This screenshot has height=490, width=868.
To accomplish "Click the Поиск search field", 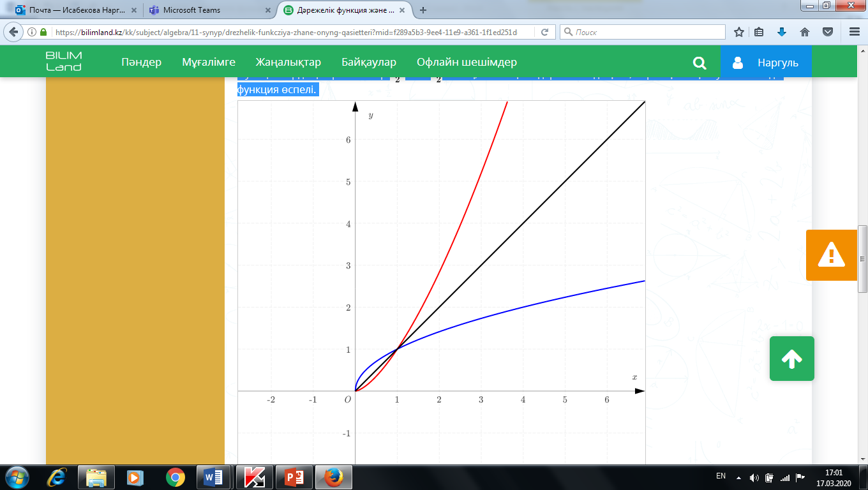I will [x=643, y=32].
